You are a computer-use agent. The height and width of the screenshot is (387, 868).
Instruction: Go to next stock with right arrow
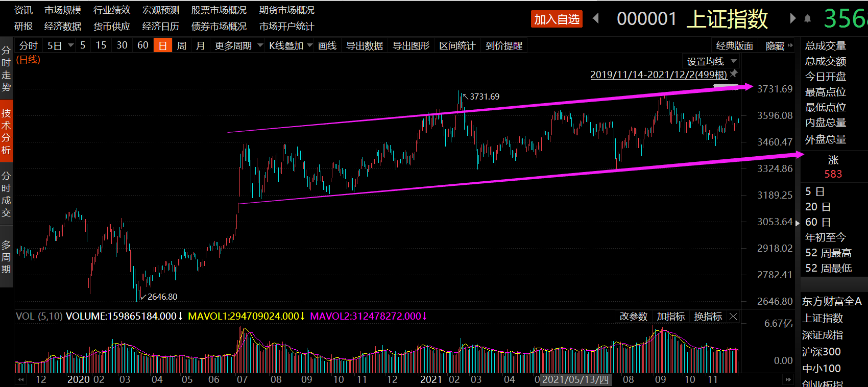coord(792,19)
